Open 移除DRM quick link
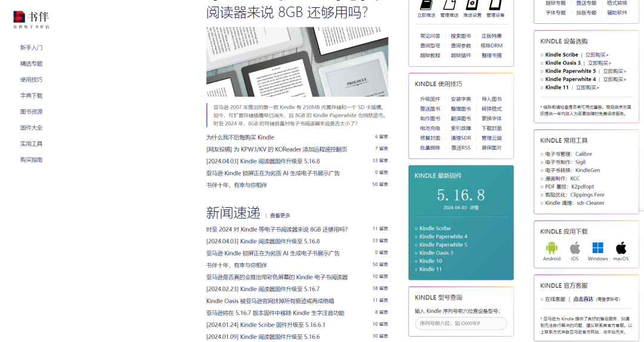This screenshot has height=342, width=644. (491, 45)
